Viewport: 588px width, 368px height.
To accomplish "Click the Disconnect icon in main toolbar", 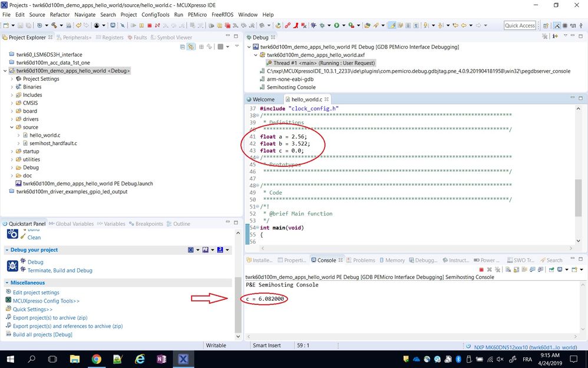I will tap(157, 25).
